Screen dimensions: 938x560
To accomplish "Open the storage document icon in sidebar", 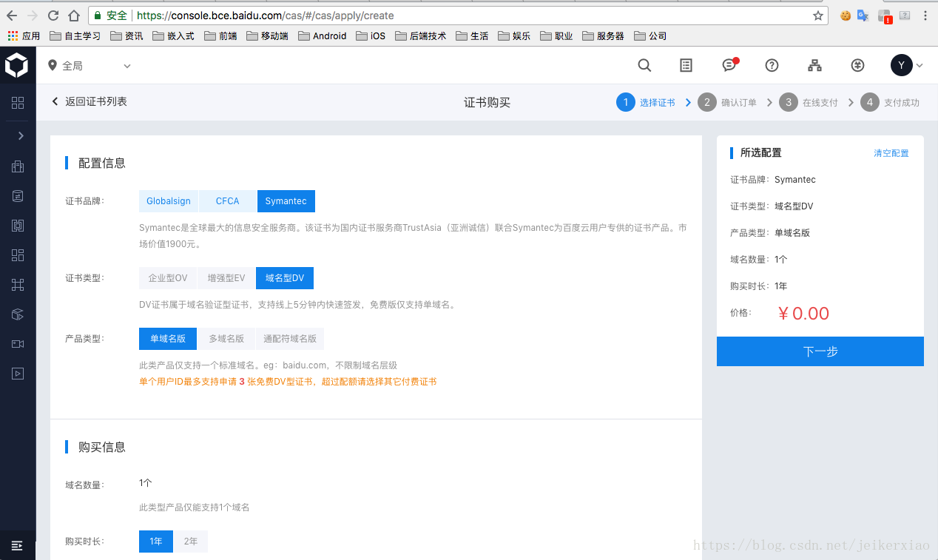I will 18,196.
